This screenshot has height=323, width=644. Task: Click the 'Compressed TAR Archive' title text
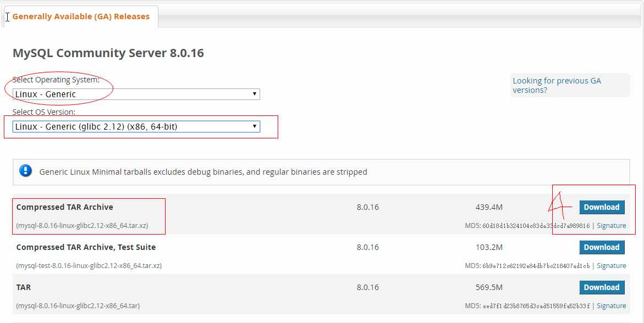[64, 207]
